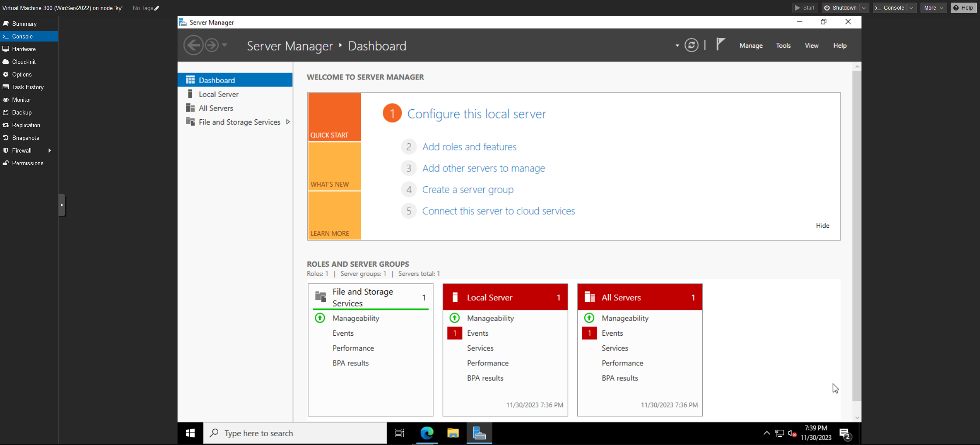Open the Proxmox Hardware panel

pyautogui.click(x=29, y=49)
